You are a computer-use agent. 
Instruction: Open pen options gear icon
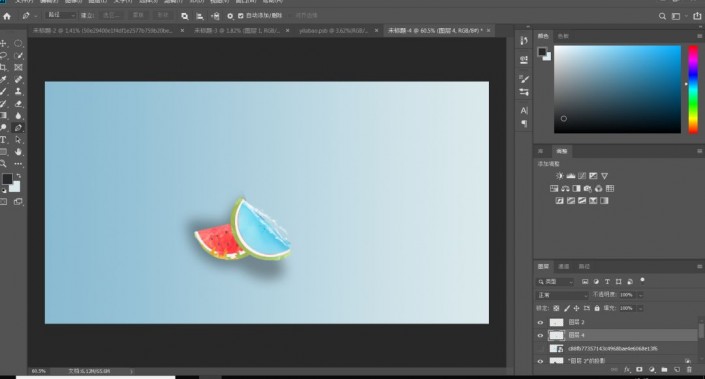(x=230, y=16)
